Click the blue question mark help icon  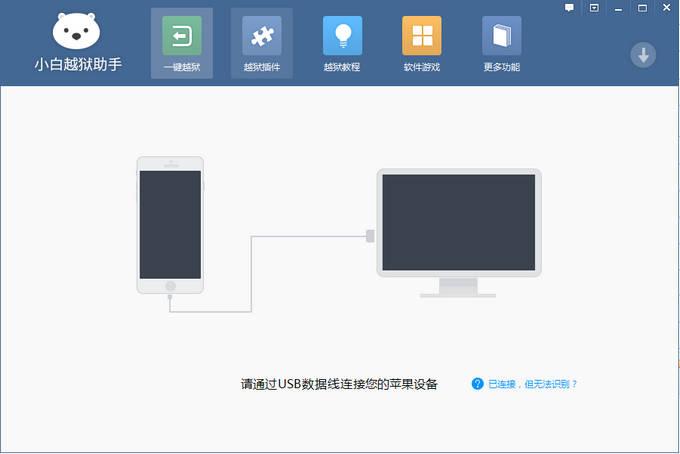click(x=477, y=384)
